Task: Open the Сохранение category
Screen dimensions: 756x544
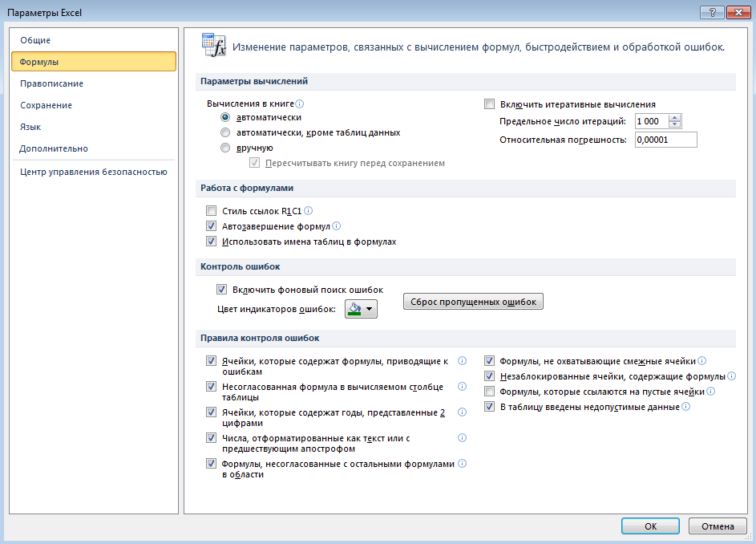Action: point(94,105)
